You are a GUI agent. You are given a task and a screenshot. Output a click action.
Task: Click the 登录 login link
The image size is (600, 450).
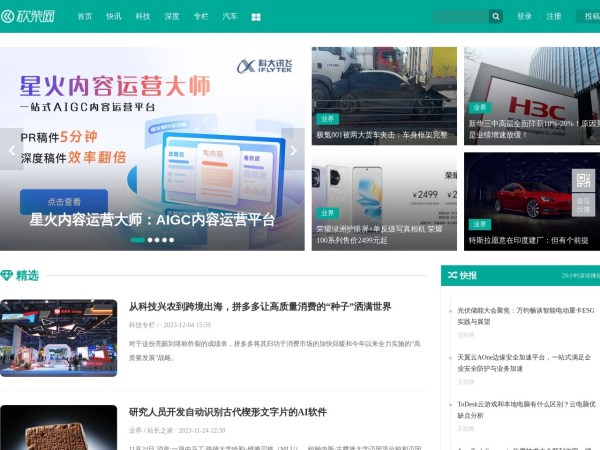(524, 17)
